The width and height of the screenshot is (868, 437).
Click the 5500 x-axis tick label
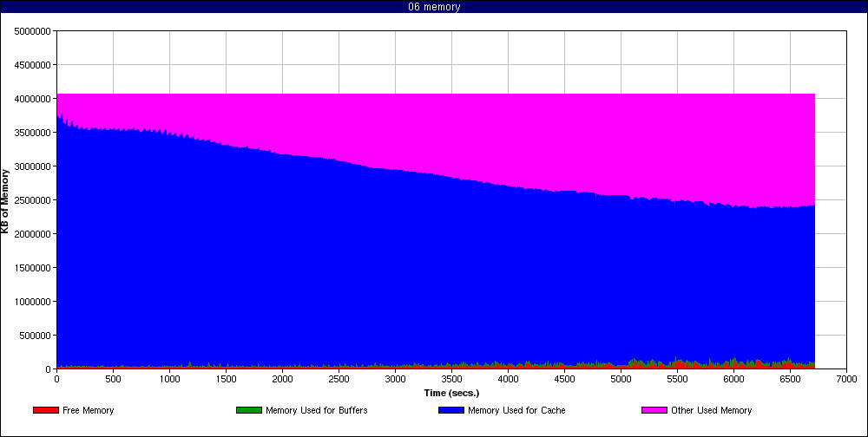(678, 379)
